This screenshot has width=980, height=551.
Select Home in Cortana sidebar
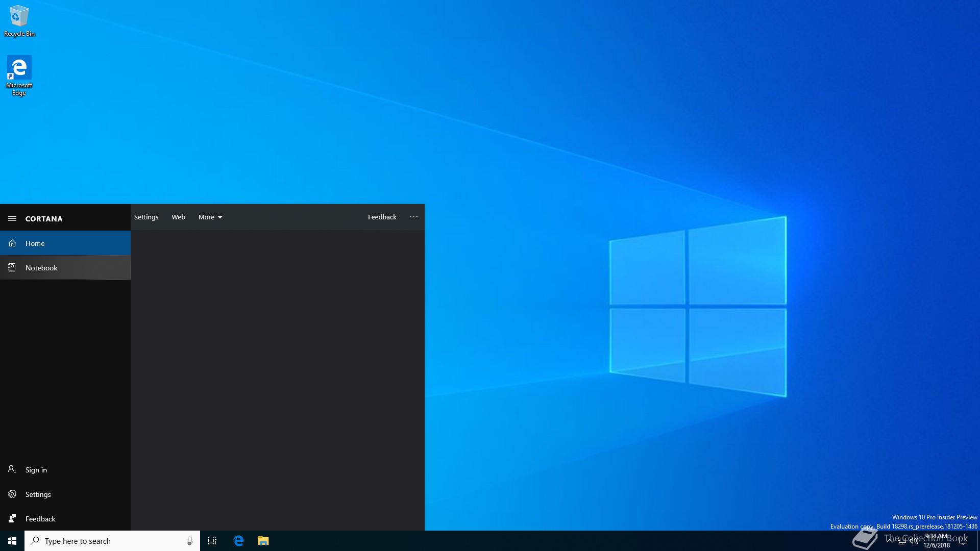[x=65, y=243]
